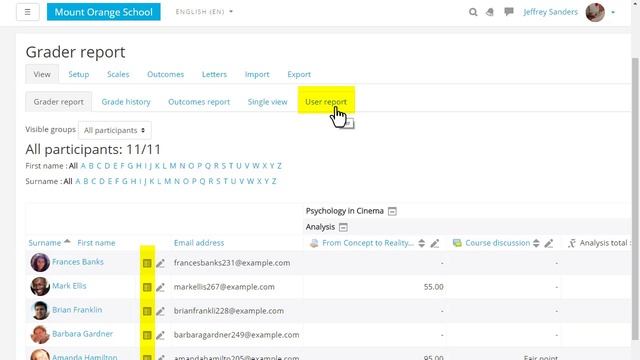The image size is (640, 360).
Task: Select the View tab
Action: coord(42,74)
